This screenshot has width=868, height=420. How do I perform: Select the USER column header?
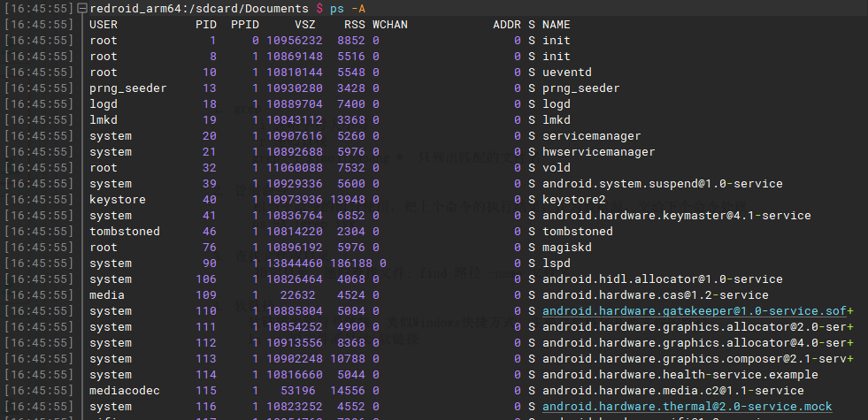pos(104,25)
